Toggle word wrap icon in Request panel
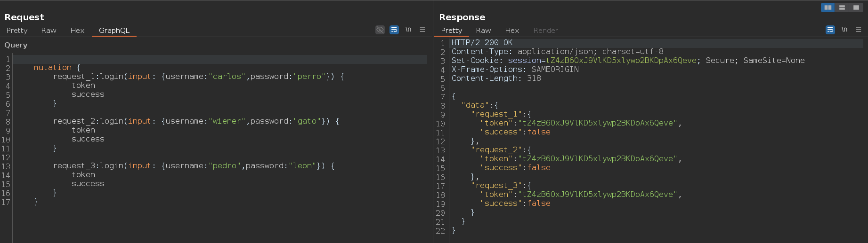This screenshot has height=243, width=868. 394,30
